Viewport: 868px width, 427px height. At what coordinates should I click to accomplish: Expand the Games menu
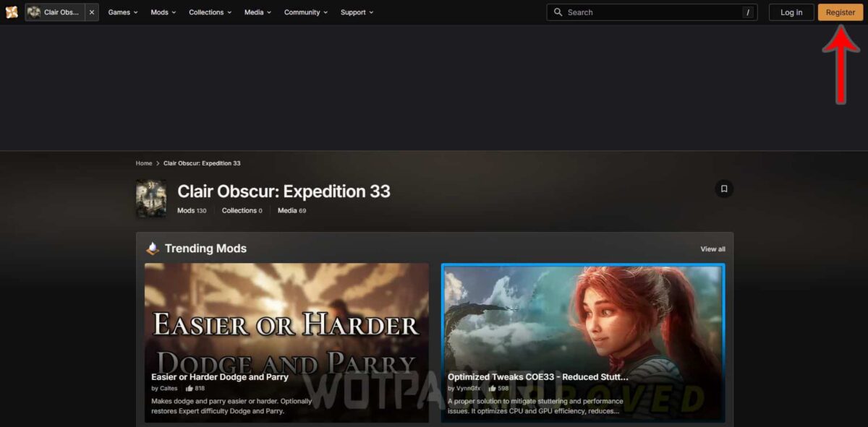click(x=123, y=12)
